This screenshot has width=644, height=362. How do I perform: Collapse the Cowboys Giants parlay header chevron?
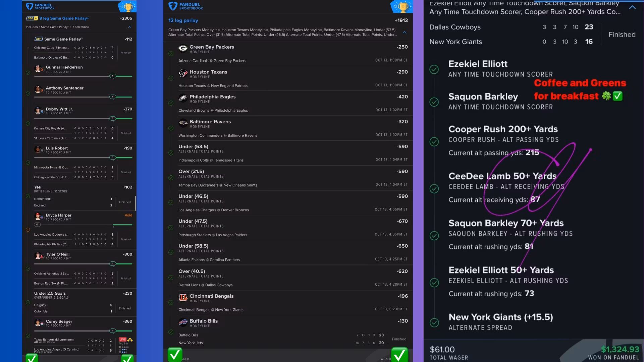(632, 7)
